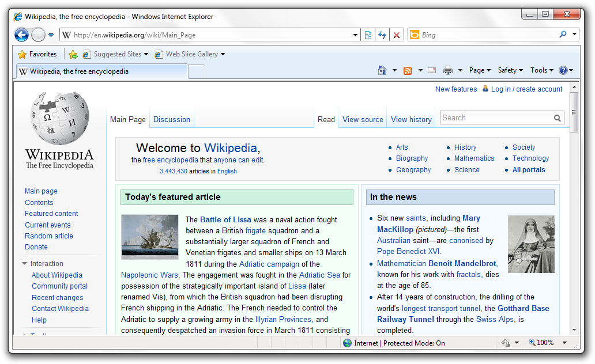Open the Mary MacKillop portrait thumbnail
Screen dimensions: 595x364
pyautogui.click(x=531, y=244)
